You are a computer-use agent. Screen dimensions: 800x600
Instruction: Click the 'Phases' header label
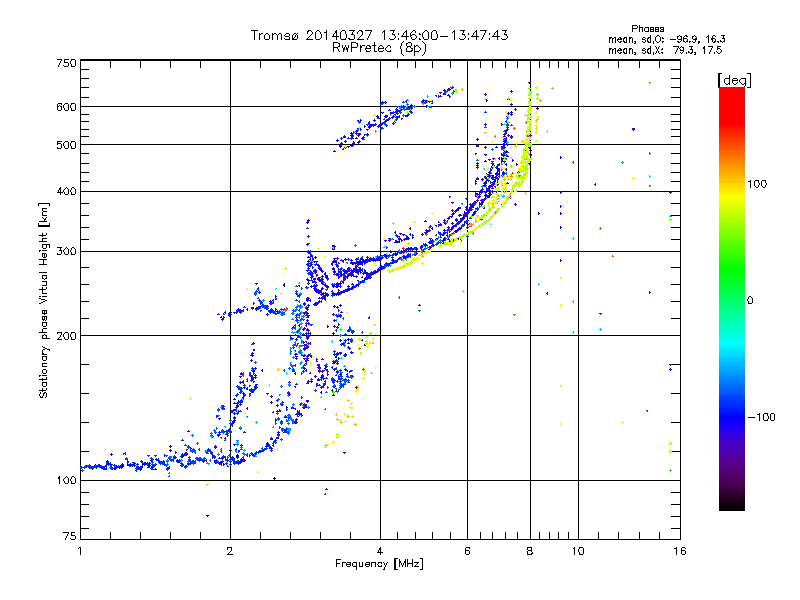pyautogui.click(x=647, y=29)
